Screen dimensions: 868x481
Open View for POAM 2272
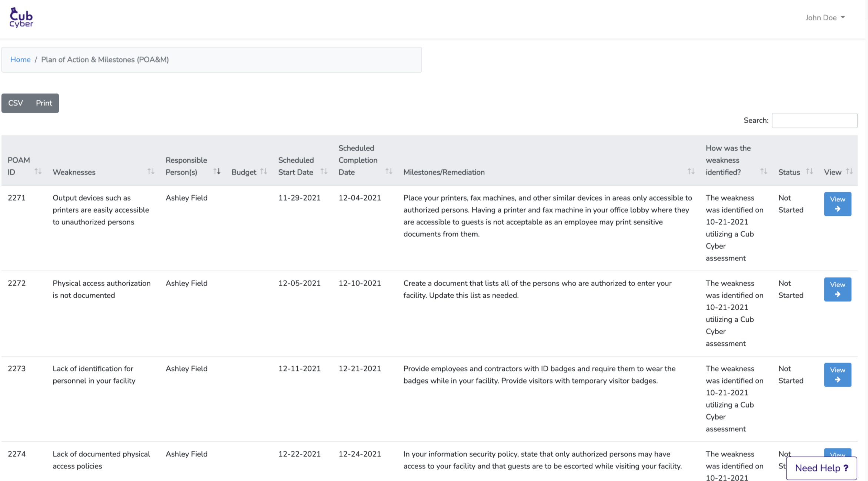tap(837, 289)
